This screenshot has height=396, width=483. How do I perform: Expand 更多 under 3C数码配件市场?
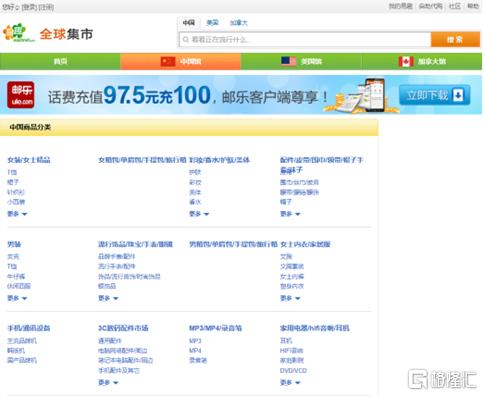click(108, 382)
